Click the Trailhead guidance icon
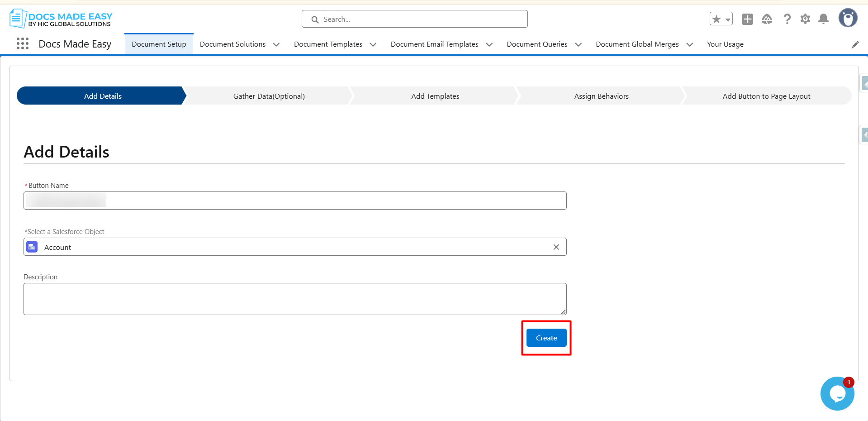The image size is (868, 421). coord(767,19)
